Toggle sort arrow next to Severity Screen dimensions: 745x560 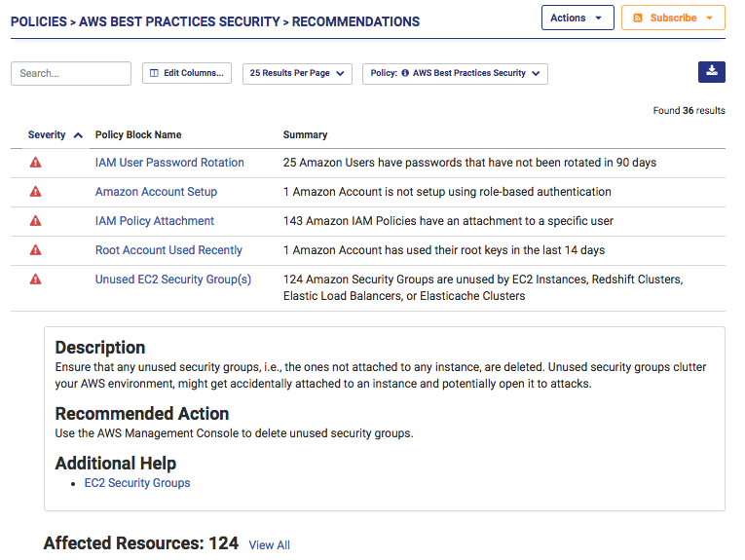coord(79,135)
